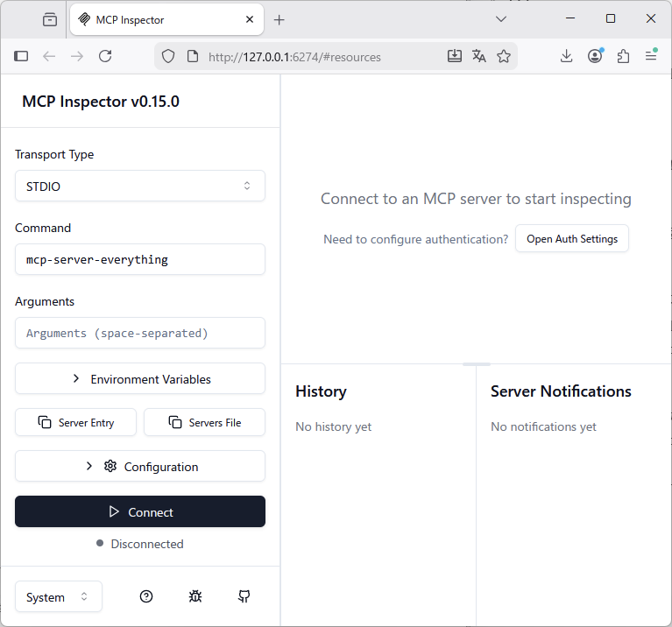Viewport: 672px width, 627px height.
Task: Click the install page as app icon
Action: coord(455,56)
